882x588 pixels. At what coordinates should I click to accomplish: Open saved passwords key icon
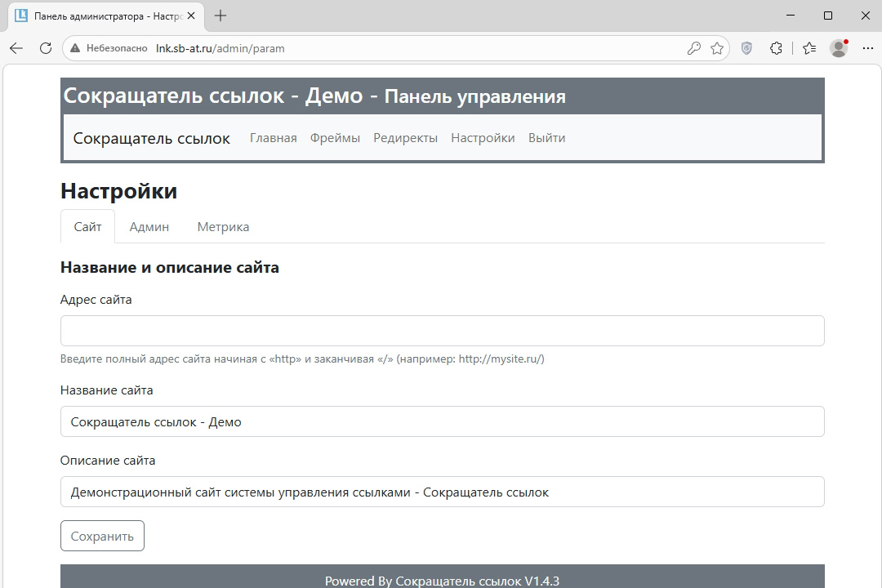pyautogui.click(x=693, y=48)
